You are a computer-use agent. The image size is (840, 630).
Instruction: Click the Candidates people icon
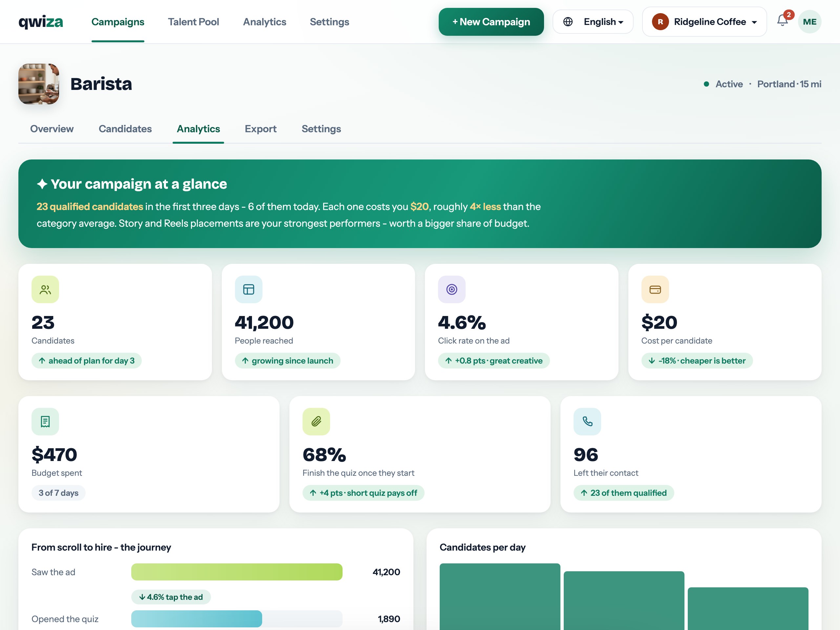(45, 289)
